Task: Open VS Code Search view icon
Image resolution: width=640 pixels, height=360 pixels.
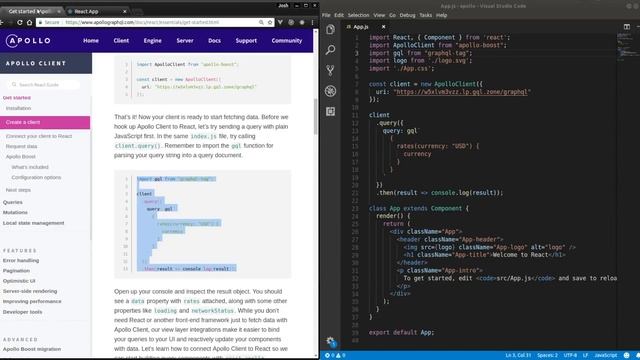Action: coord(330,50)
